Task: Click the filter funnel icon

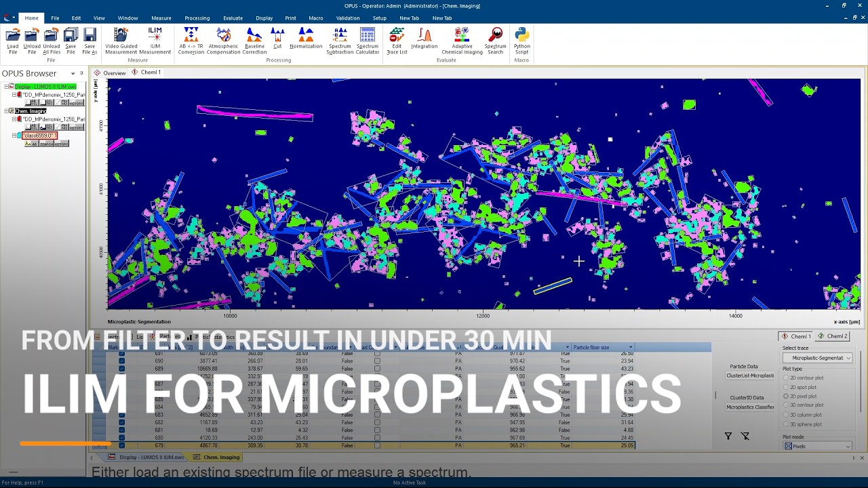Action: [728, 436]
